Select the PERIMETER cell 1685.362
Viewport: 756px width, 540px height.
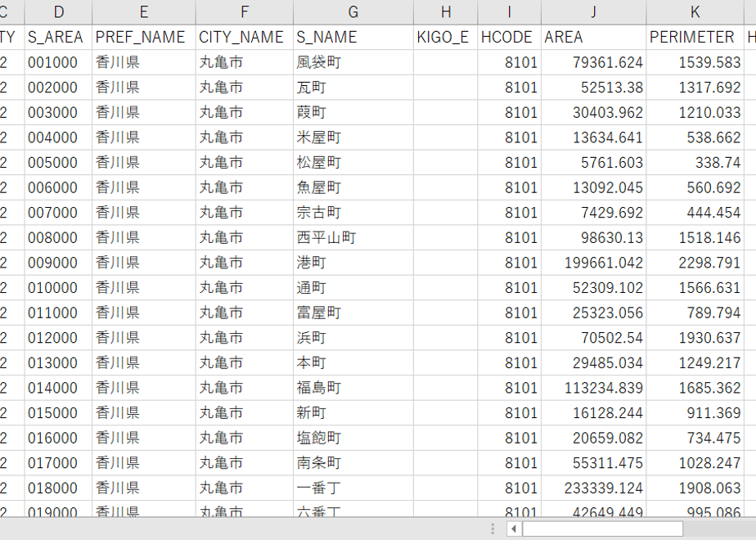click(695, 388)
